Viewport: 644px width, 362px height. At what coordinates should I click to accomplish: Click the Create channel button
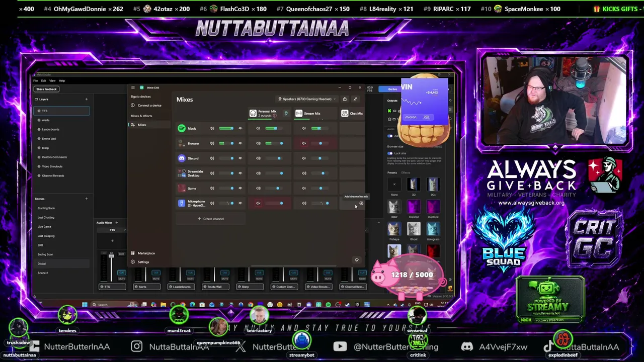click(x=211, y=219)
